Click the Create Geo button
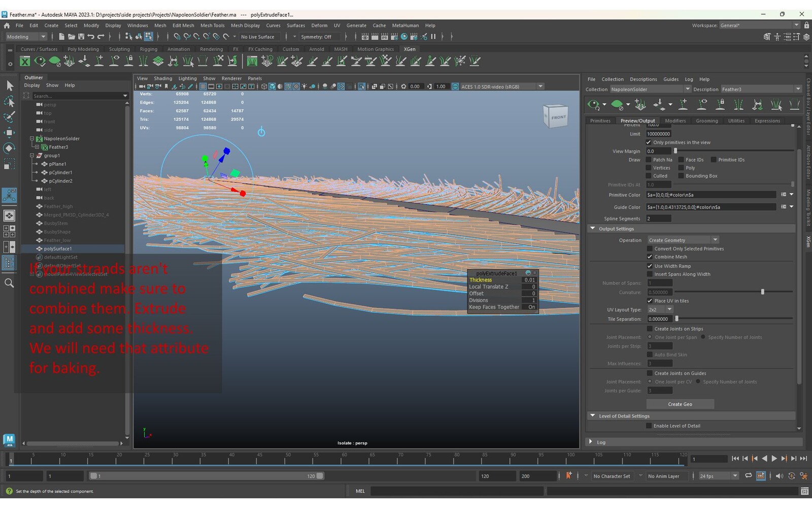Screen dimensions: 812x508 click(x=680, y=404)
